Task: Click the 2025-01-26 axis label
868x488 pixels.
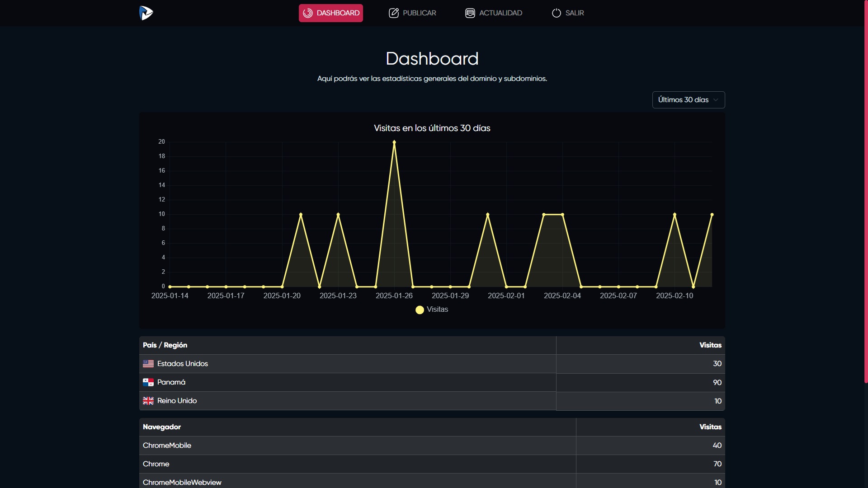Action: pos(394,296)
